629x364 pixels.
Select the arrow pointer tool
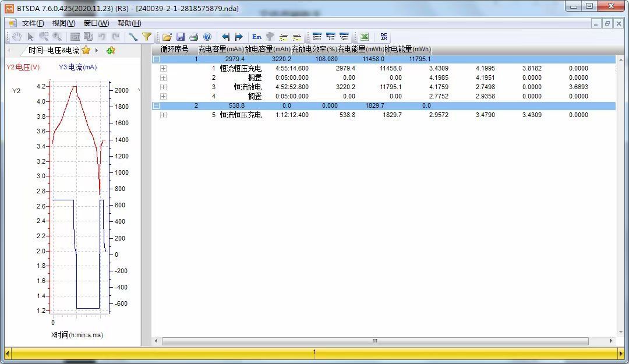pyautogui.click(x=30, y=37)
